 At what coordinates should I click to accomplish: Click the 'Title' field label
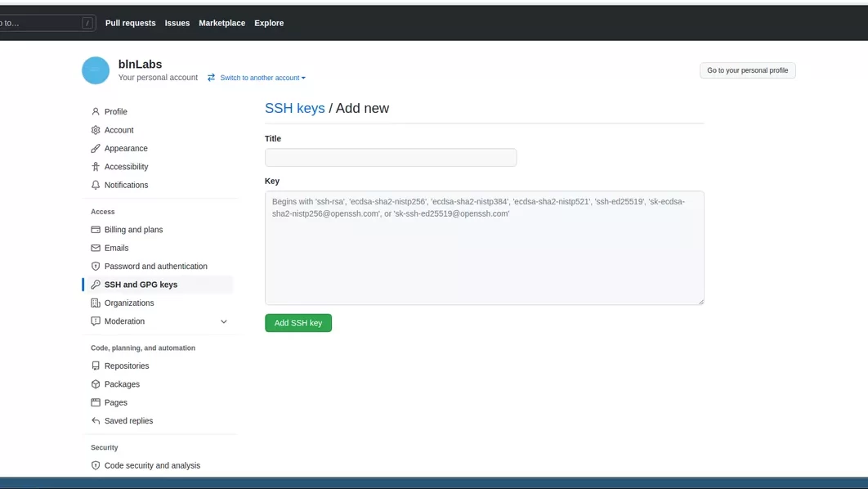pyautogui.click(x=273, y=138)
